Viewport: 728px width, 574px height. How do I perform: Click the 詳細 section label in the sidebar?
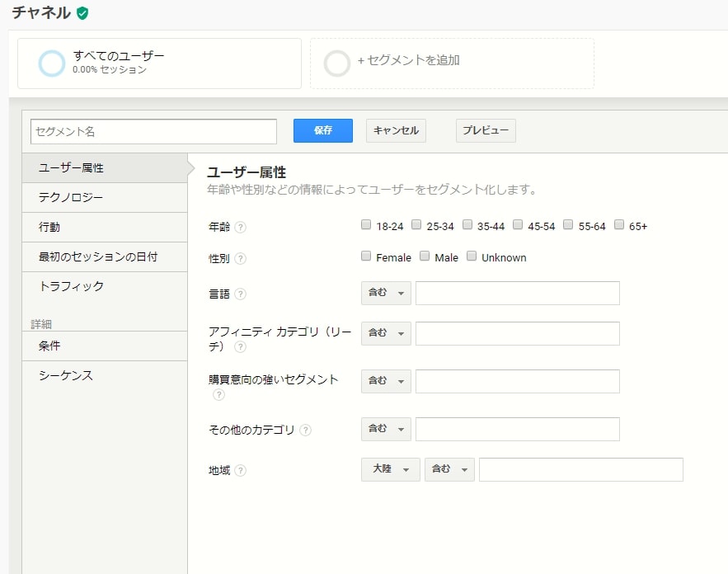click(41, 324)
